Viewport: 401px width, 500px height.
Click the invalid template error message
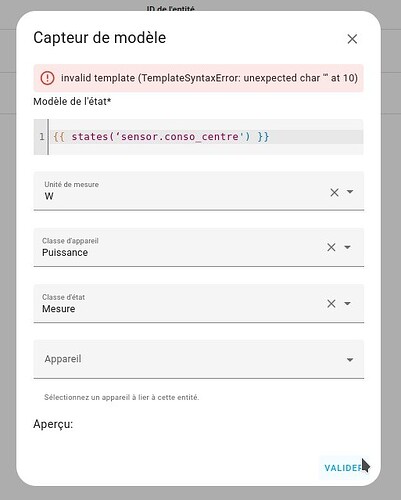(x=209, y=78)
